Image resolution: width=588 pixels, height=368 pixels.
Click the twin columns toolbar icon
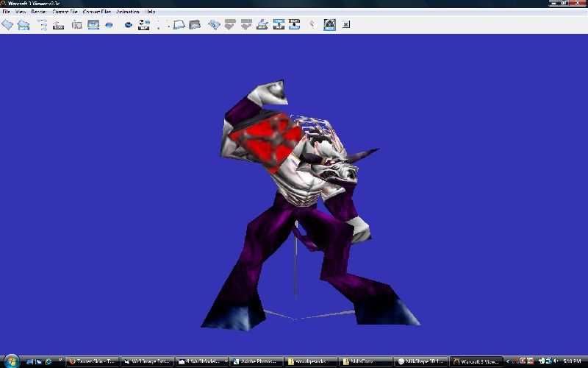[x=77, y=25]
